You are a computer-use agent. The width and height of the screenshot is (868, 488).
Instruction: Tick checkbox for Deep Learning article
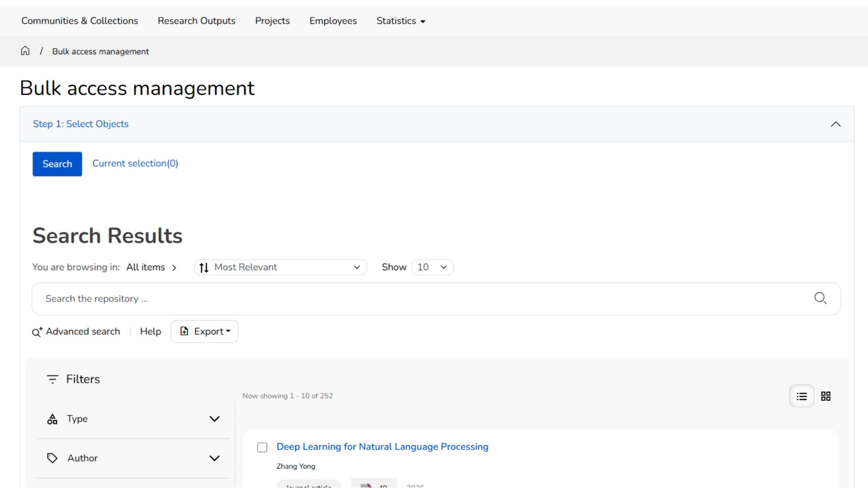coord(262,447)
